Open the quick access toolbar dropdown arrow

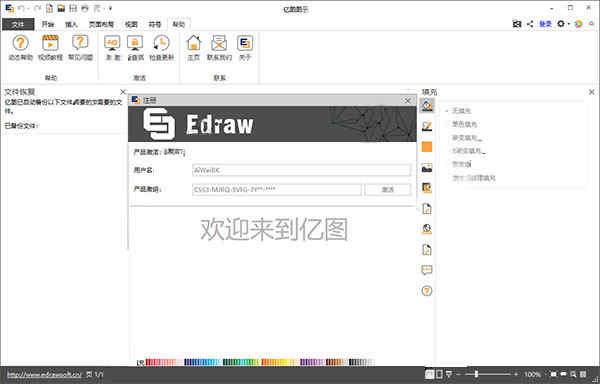click(x=110, y=8)
